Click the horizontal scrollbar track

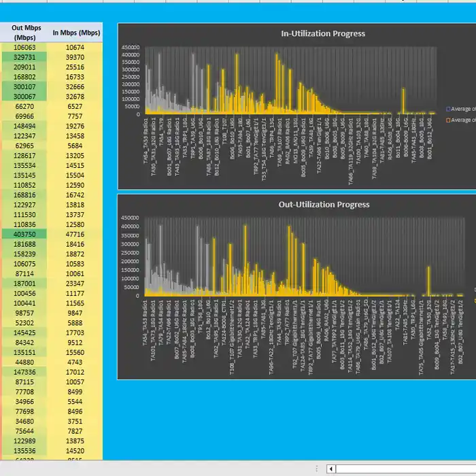(x=405, y=469)
